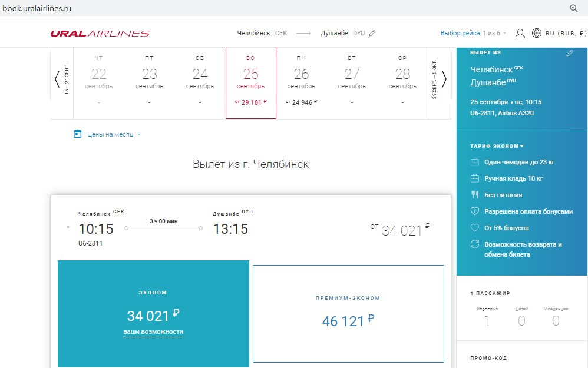Click the 1 пассажир heading
Screen dimensions: 588x368
click(x=490, y=293)
